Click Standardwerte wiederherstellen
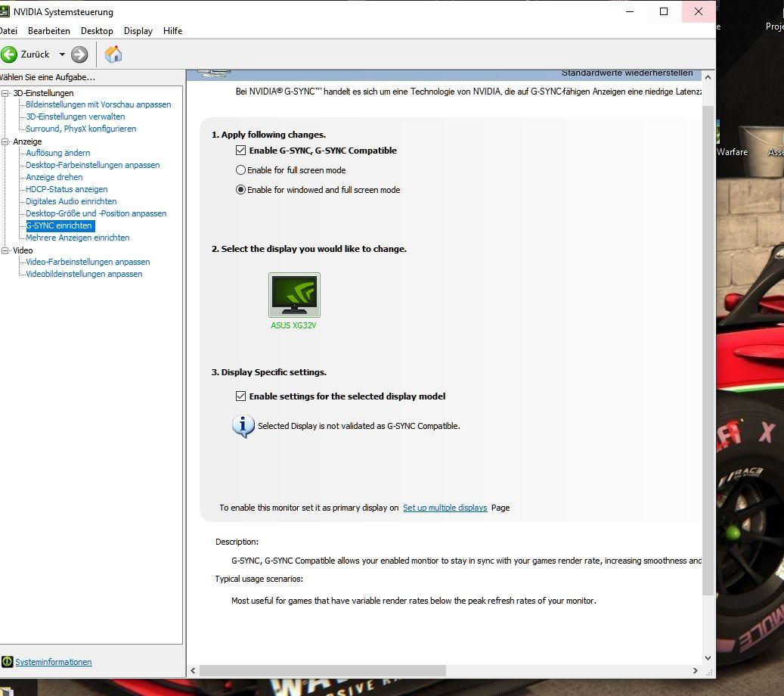 coord(627,73)
